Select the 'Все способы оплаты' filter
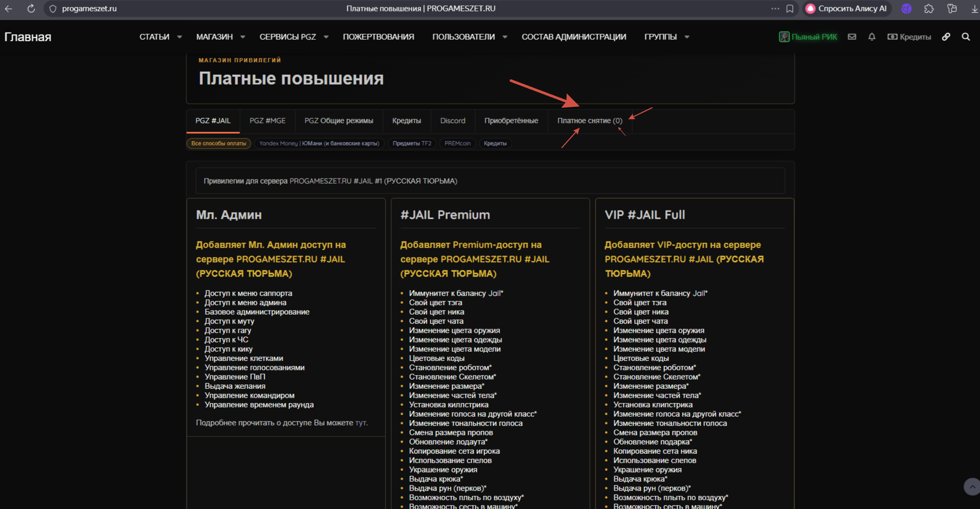The image size is (980, 509). 219,143
